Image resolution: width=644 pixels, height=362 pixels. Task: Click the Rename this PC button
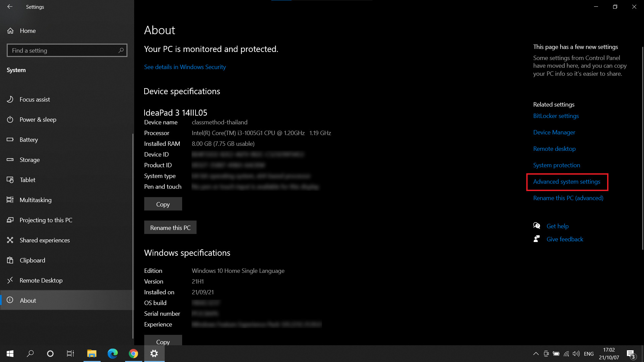coord(170,227)
